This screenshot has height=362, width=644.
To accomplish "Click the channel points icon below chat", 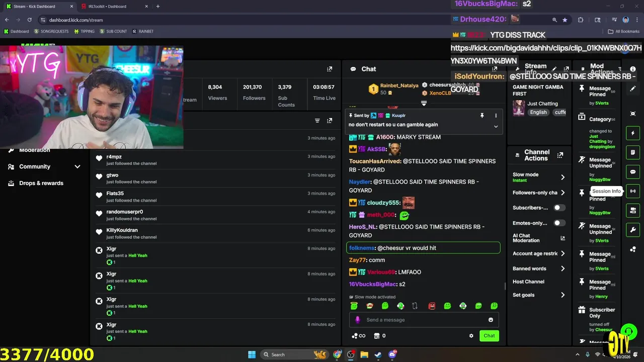I will click(358, 336).
